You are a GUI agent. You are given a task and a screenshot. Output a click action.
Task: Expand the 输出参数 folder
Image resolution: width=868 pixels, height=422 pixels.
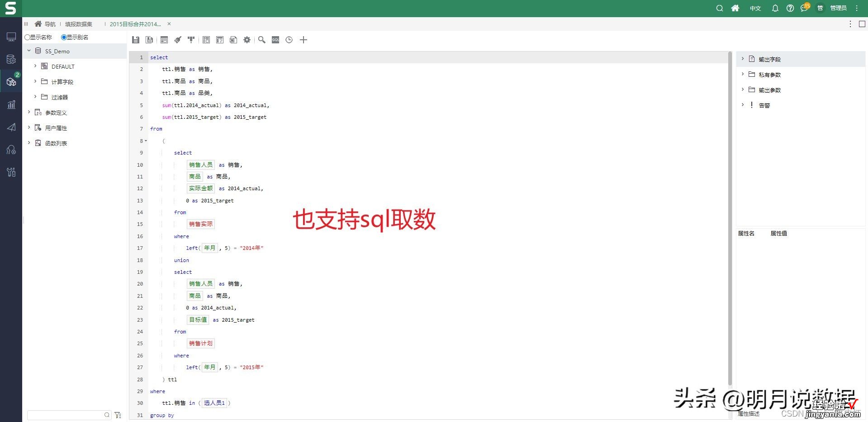coord(743,89)
